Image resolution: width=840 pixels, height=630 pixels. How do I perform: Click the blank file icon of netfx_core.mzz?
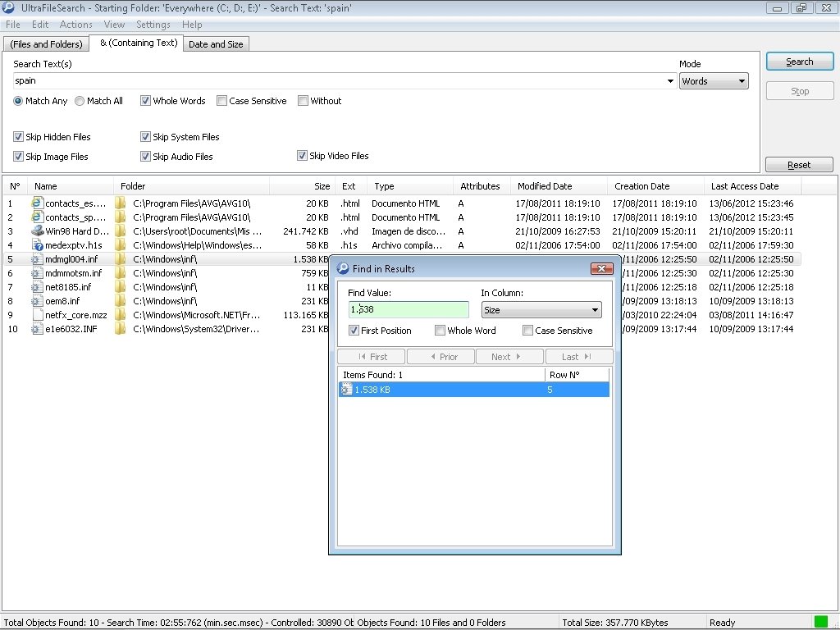tap(37, 314)
